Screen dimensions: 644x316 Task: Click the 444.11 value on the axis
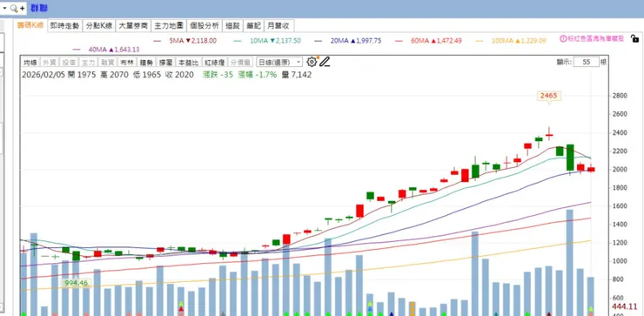[624, 306]
